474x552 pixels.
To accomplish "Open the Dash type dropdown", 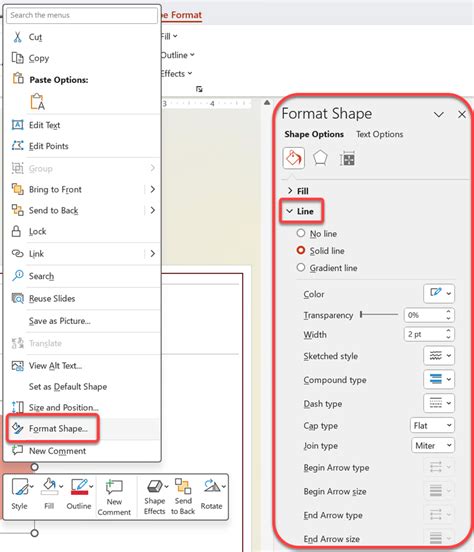I will coord(439,403).
